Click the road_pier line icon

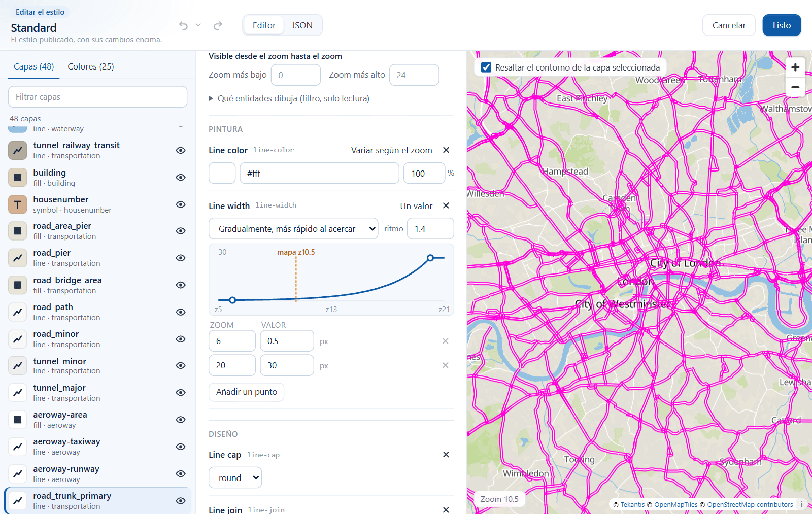click(x=18, y=258)
